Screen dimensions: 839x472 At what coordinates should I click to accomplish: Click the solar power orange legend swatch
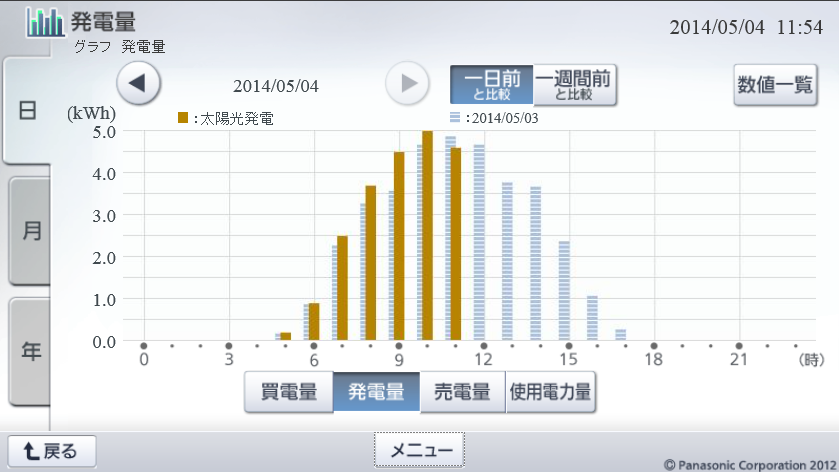pyautogui.click(x=183, y=118)
